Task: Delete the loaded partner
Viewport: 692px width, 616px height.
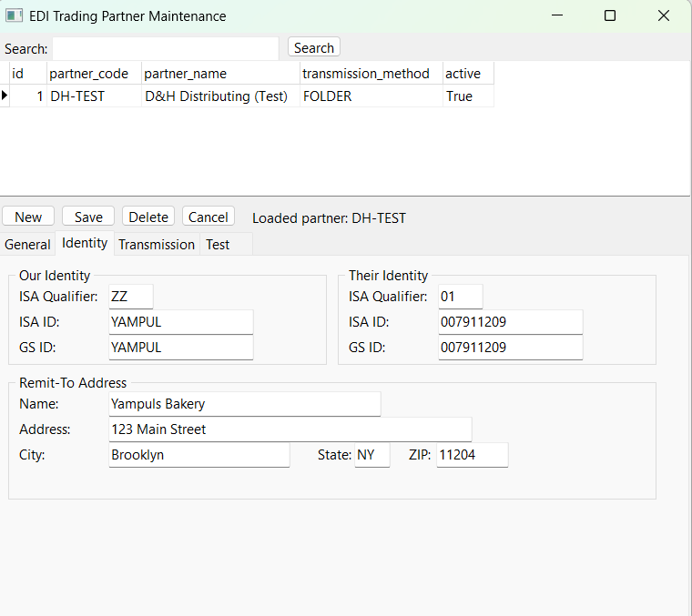Action: [148, 217]
